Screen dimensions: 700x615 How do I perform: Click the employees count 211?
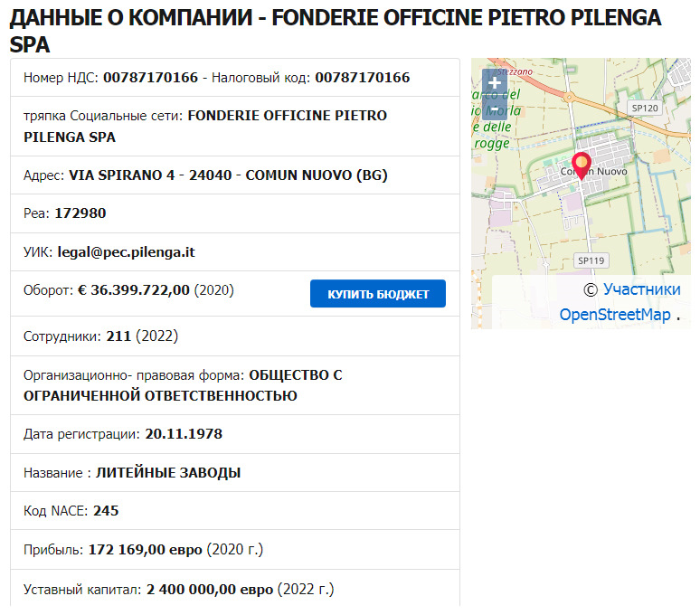pos(118,336)
